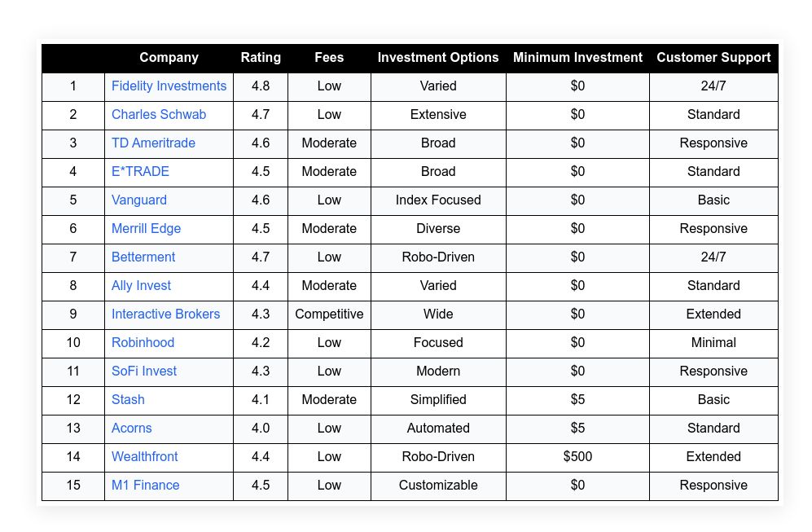Open the E*TRADE link
812x532 pixels.
point(140,172)
